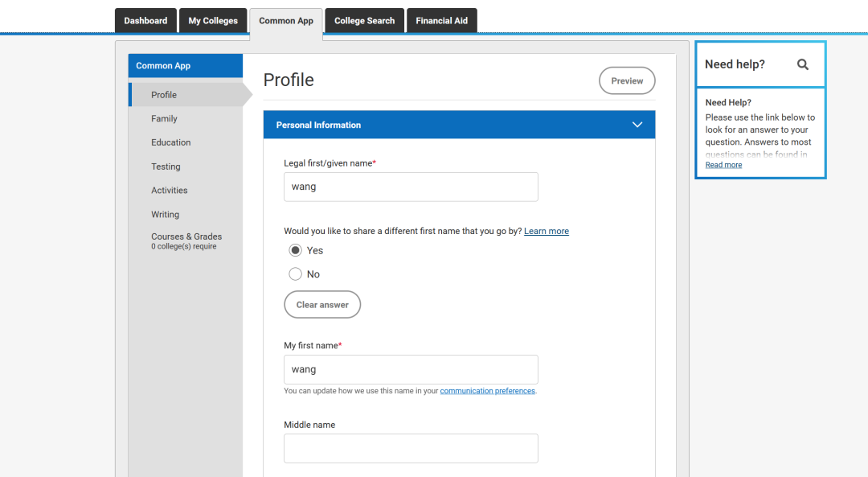Focus the My first name field
The image size is (868, 477).
(x=411, y=369)
